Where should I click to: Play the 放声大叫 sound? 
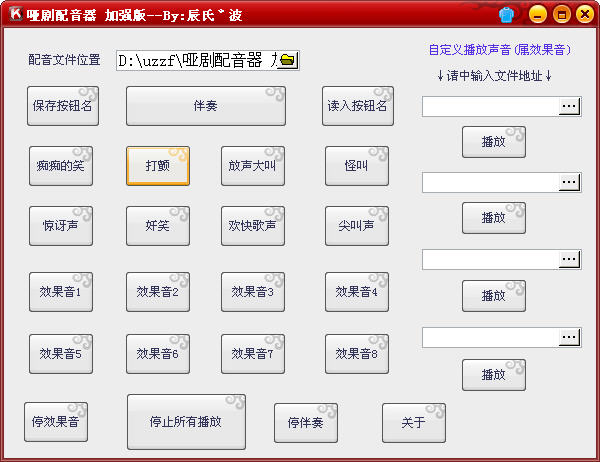point(253,166)
